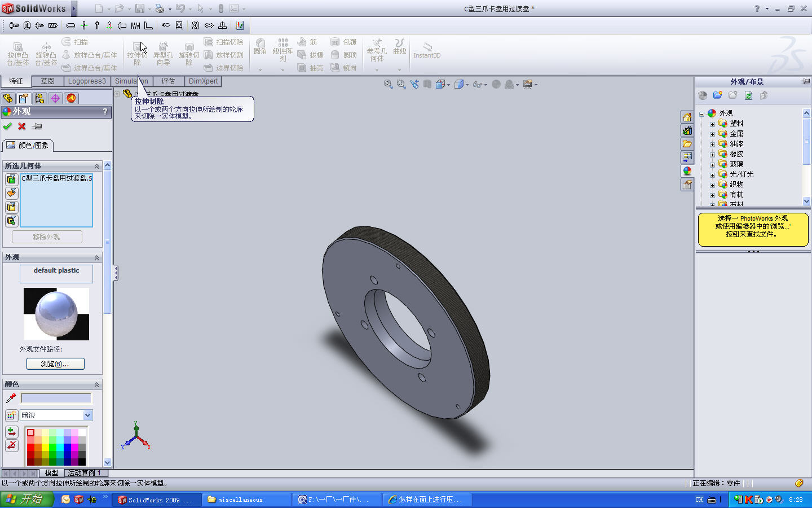Switch to the Logopress3 tab
This screenshot has height=508, width=812.
[87, 81]
